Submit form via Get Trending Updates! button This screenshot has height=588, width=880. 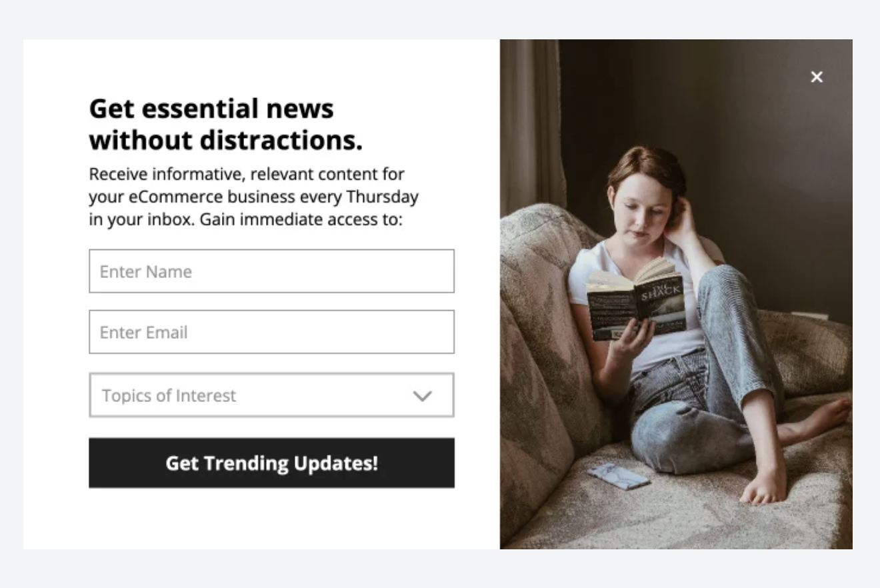(271, 463)
